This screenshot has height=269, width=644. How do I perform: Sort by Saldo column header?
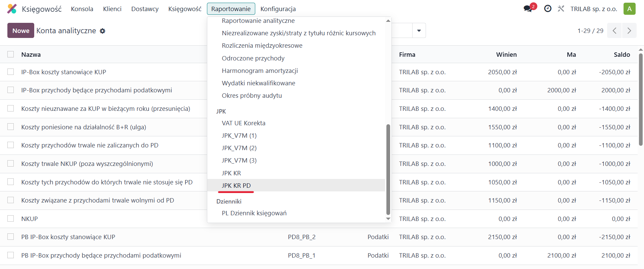[x=622, y=54]
